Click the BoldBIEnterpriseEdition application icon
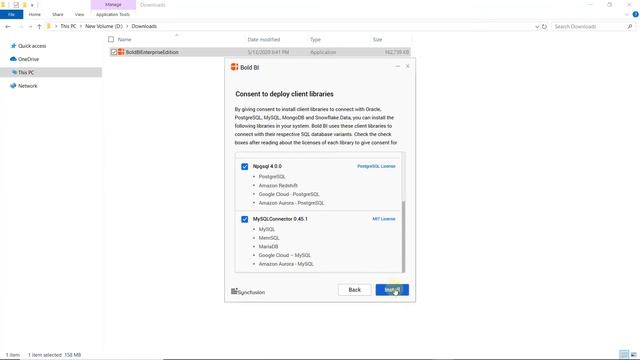Image resolution: width=640 pixels, height=360 pixels. [121, 52]
